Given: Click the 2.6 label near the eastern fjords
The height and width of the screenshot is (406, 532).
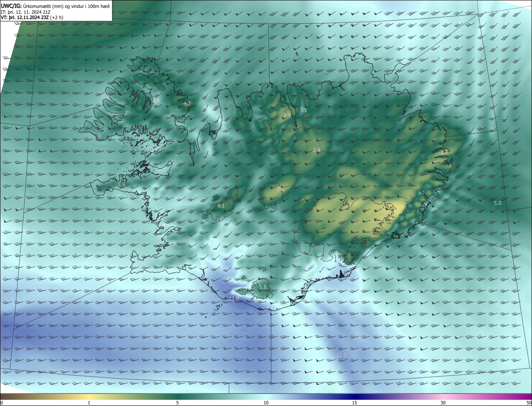Looking at the screenshot, I should coord(444,152).
